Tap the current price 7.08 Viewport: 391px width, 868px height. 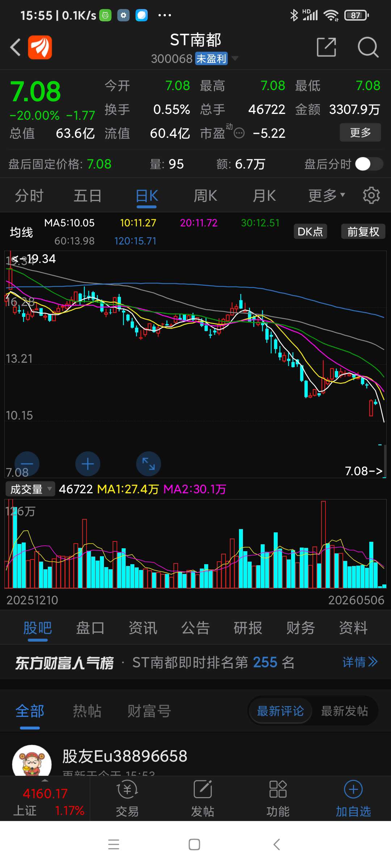pos(35,92)
